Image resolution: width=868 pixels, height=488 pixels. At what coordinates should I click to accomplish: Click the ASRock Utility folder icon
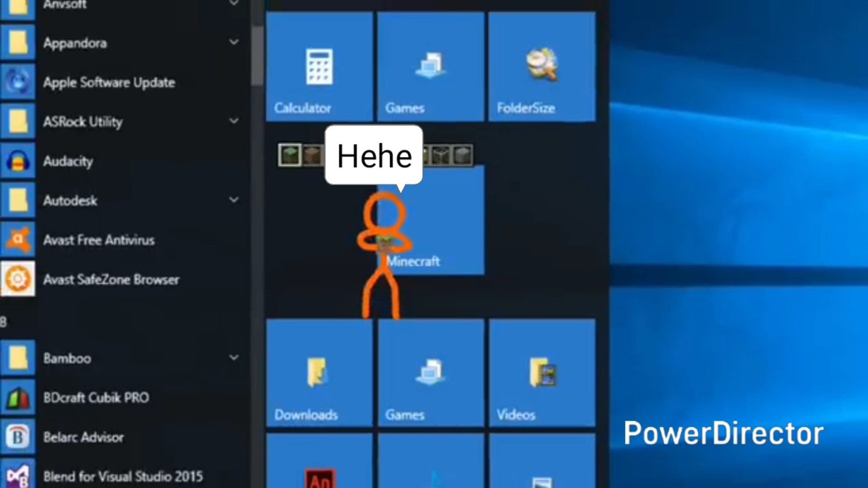pyautogui.click(x=18, y=121)
